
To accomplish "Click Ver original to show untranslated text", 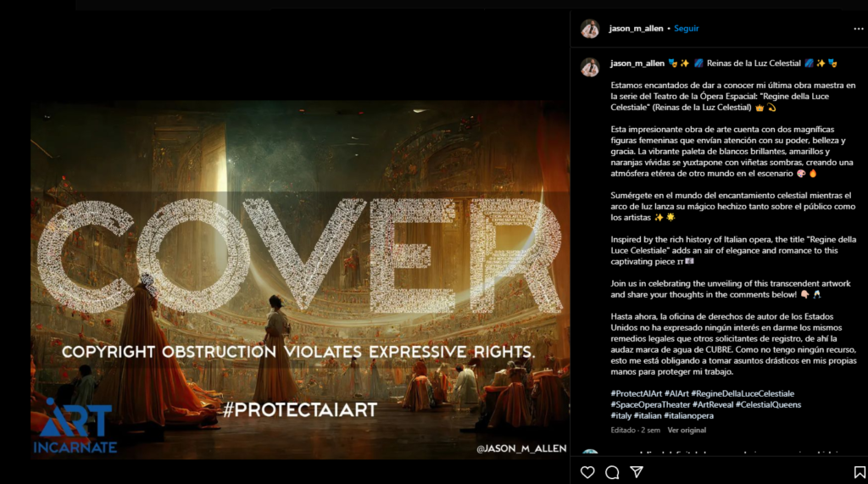I will point(687,430).
